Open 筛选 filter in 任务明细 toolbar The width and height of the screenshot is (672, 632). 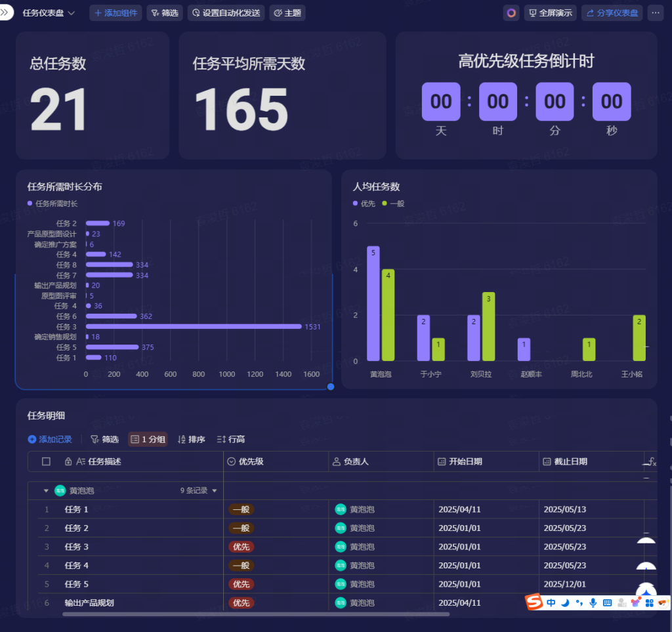coord(104,440)
